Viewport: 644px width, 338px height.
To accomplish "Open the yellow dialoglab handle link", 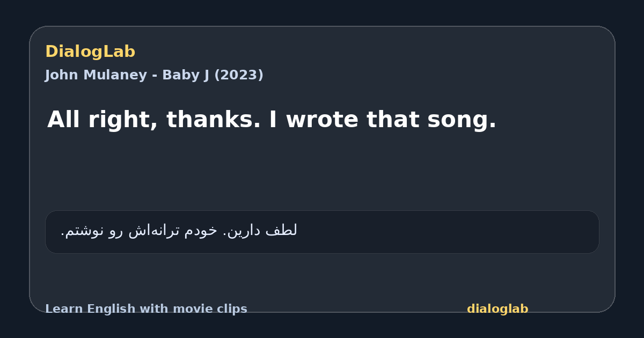I will 497,309.
